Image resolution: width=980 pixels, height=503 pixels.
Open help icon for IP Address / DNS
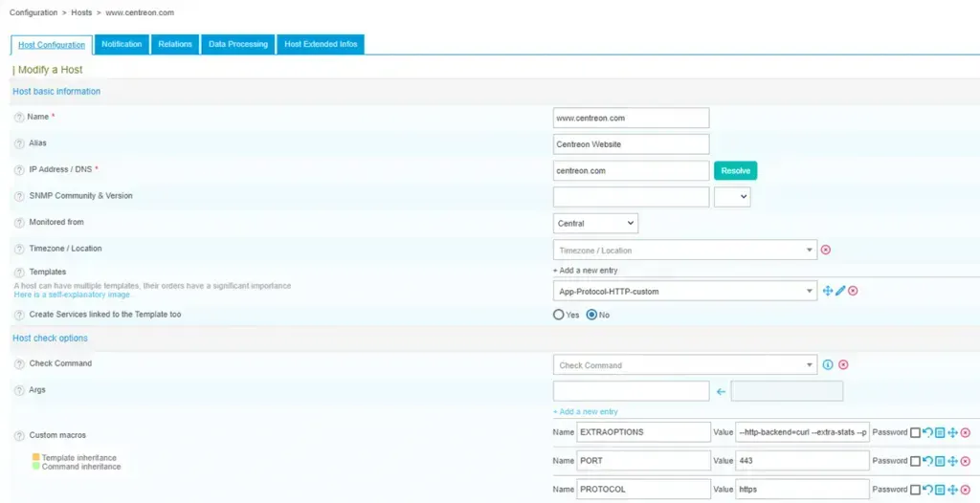coord(19,170)
